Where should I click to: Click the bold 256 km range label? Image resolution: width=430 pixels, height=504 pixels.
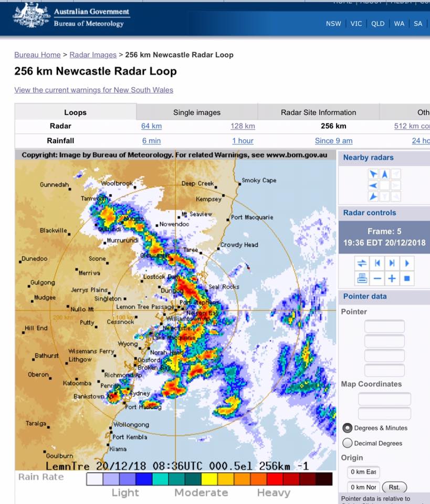click(333, 126)
